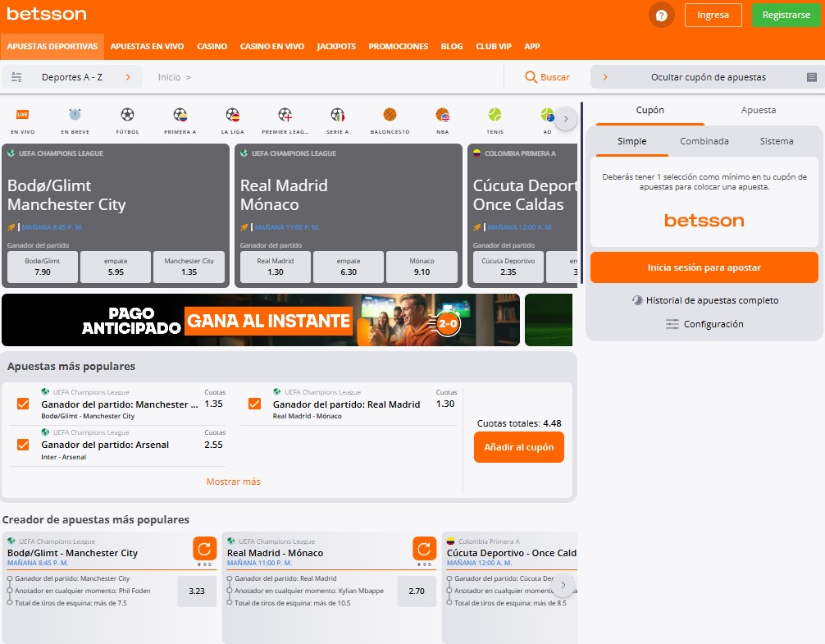Open the TENIS tennis ball icon
Image resolution: width=825 pixels, height=644 pixels.
(x=495, y=114)
